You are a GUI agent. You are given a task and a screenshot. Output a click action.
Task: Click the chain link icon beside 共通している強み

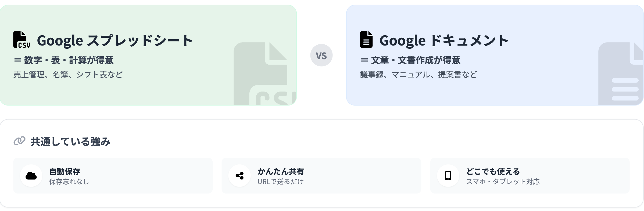click(19, 141)
